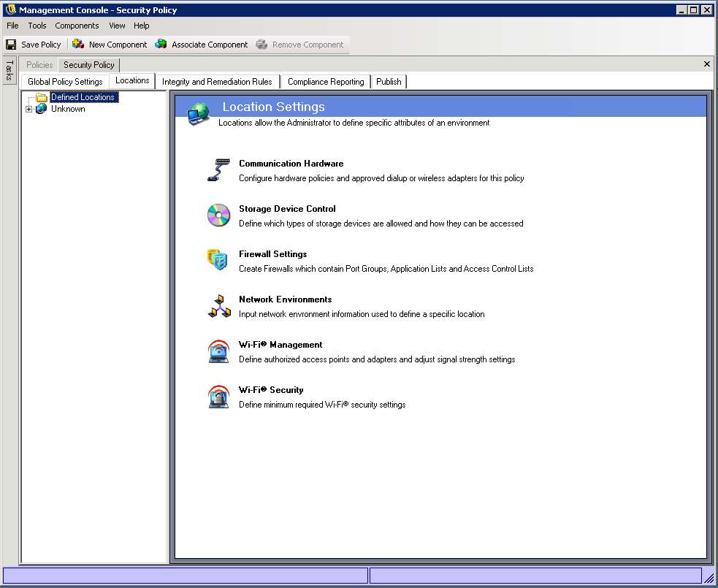This screenshot has width=718, height=588.
Task: Click the Wi-Fi Security padlock icon
Action: coord(219,397)
